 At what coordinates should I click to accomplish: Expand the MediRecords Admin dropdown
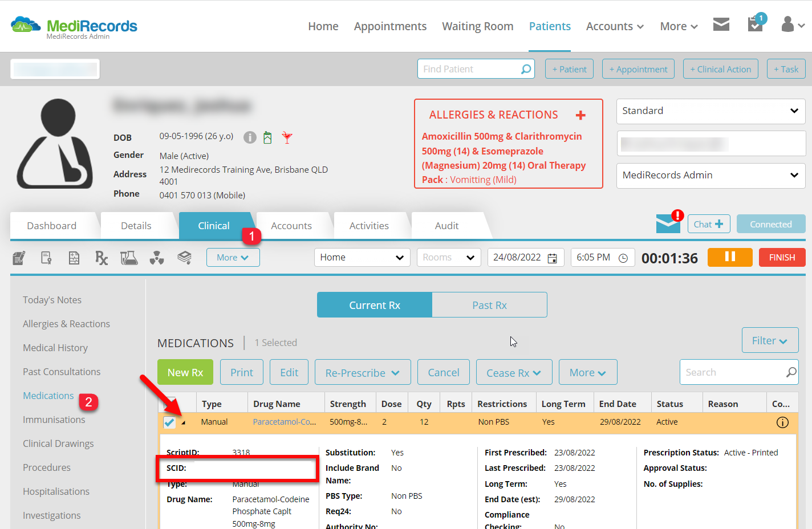(x=710, y=176)
